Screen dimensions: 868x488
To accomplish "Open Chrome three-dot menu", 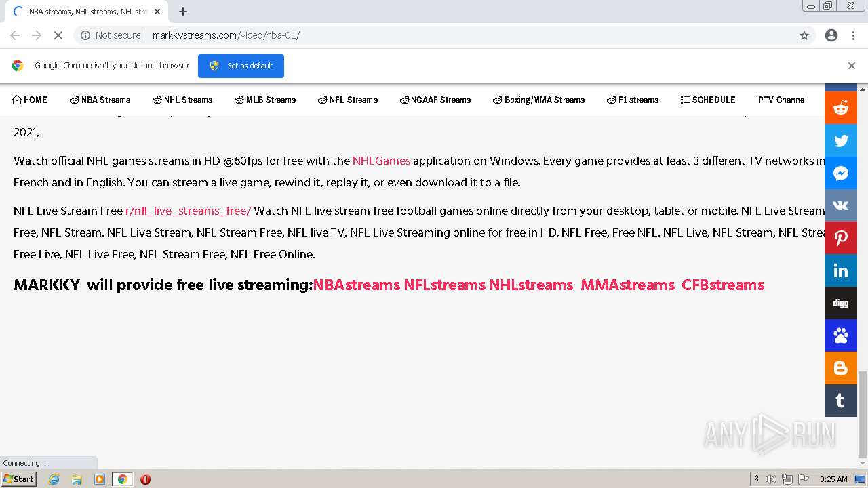I will (853, 35).
